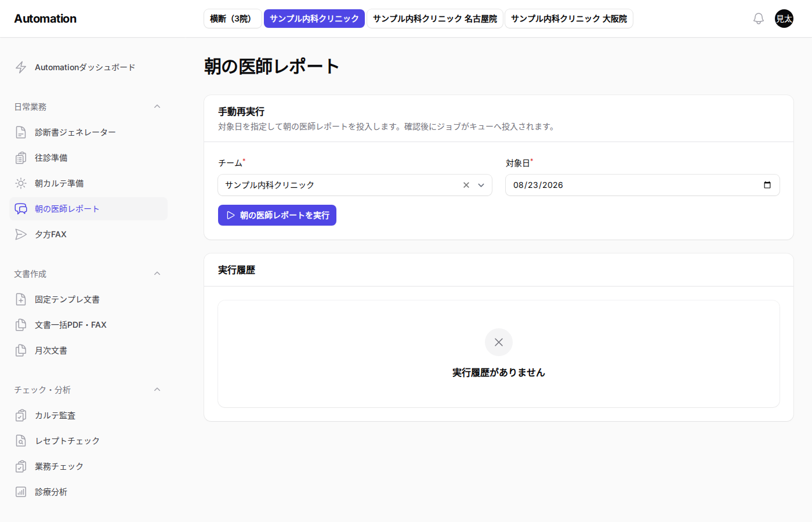Collapse the チェック・分析 section
812x522 pixels.
coord(157,390)
